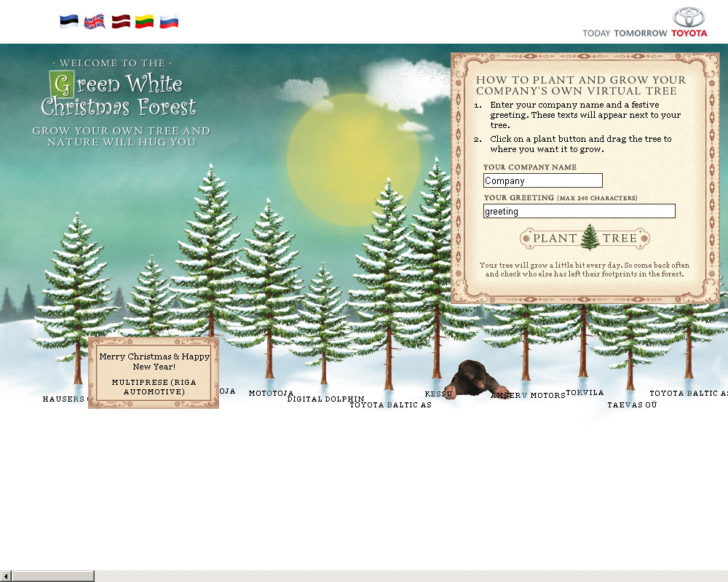
Task: Select the Amserv Motors tree label
Action: click(x=528, y=396)
